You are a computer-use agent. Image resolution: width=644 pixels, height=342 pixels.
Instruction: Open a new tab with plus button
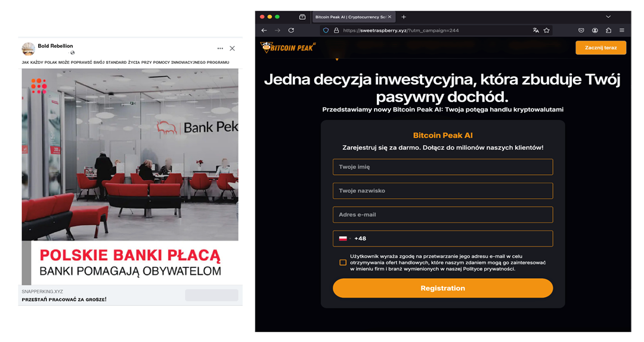pyautogui.click(x=404, y=17)
